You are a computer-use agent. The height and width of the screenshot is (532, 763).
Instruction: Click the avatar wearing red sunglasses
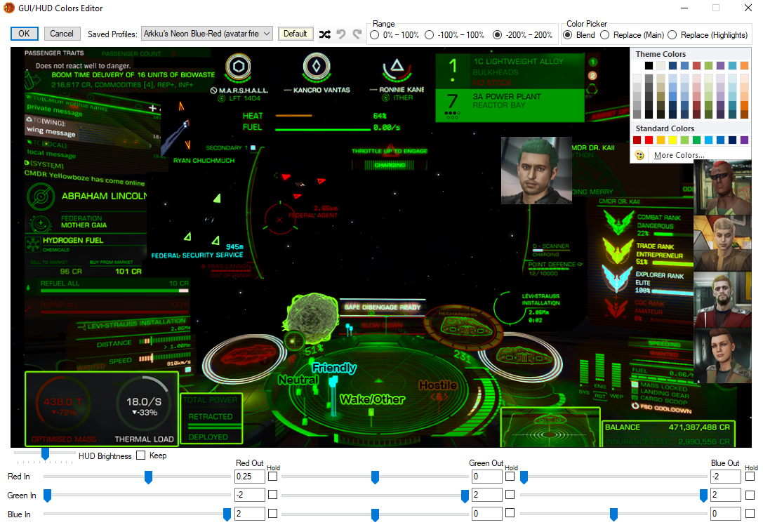(x=722, y=187)
